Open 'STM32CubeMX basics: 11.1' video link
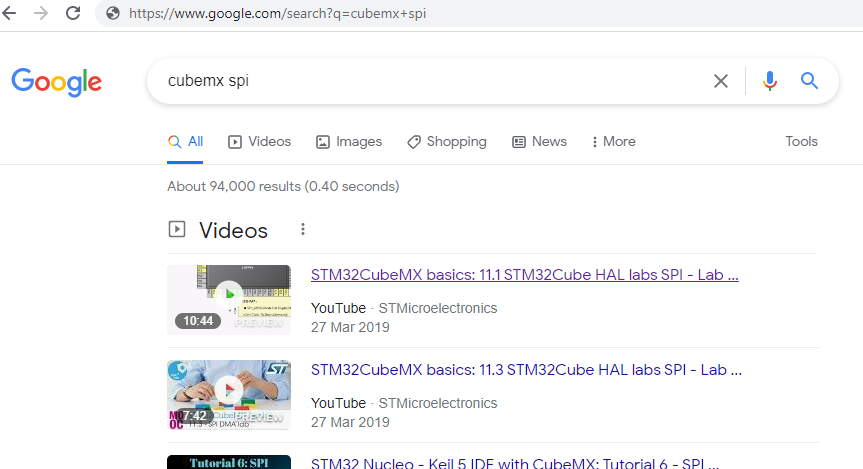This screenshot has width=863, height=469. click(x=525, y=275)
